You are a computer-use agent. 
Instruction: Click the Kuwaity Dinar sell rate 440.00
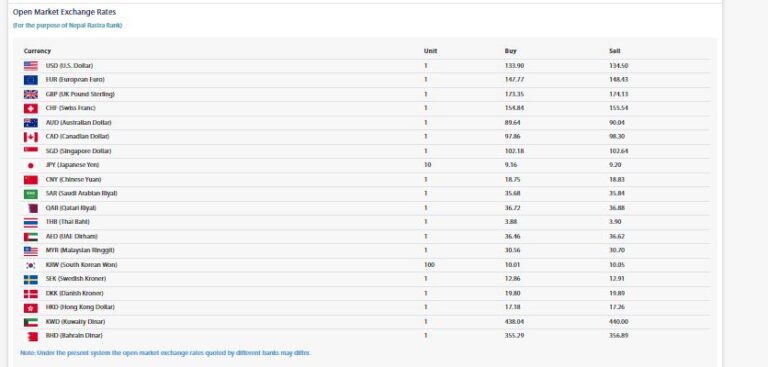(x=619, y=322)
